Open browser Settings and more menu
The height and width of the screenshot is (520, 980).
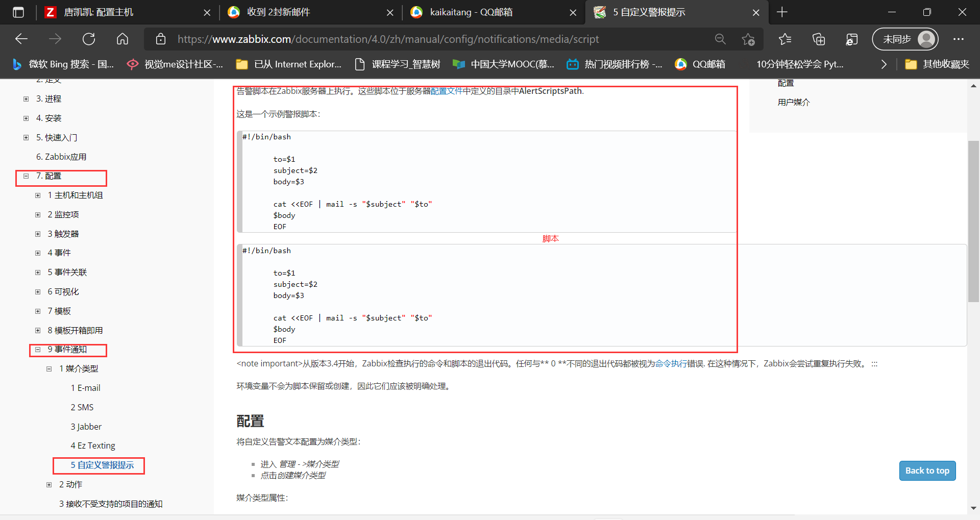959,39
